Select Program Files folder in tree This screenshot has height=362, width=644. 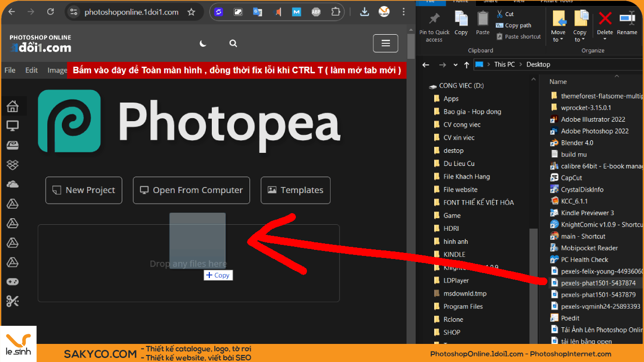463,307
